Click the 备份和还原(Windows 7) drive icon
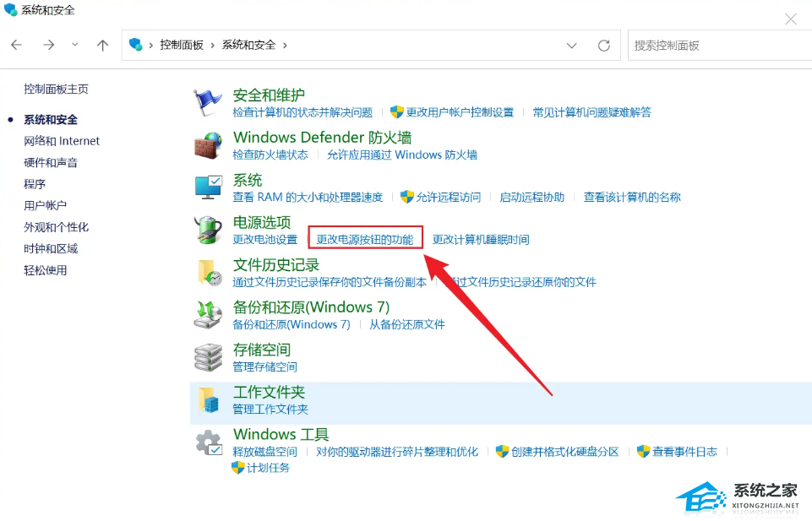The width and height of the screenshot is (812, 521). [x=208, y=313]
